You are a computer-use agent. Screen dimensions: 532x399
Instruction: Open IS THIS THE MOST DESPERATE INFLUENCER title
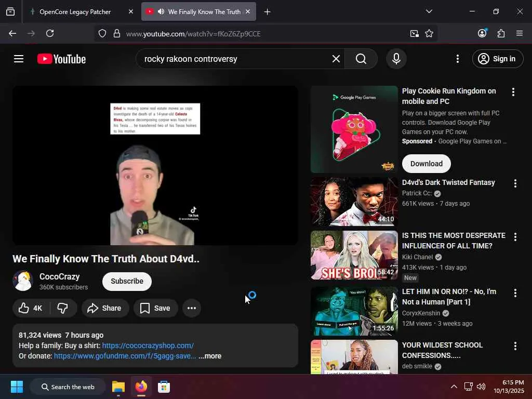click(x=454, y=241)
